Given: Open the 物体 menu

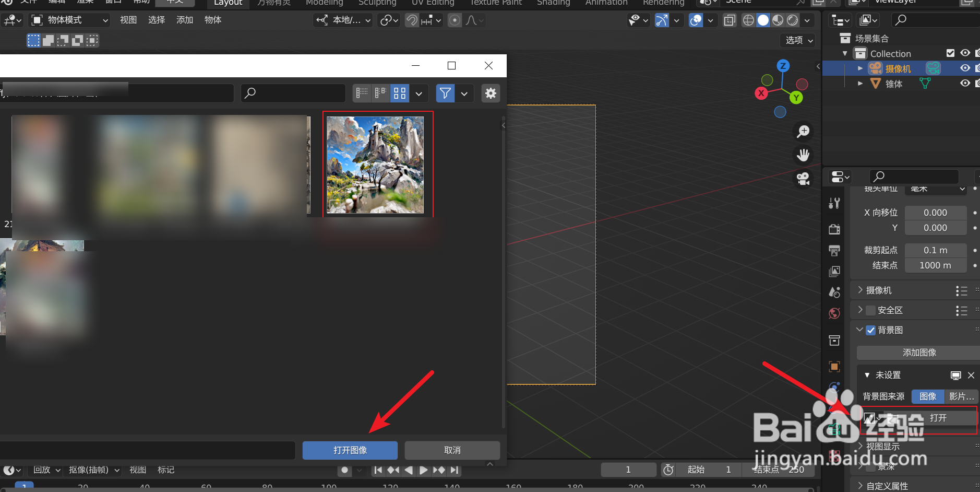Looking at the screenshot, I should (x=213, y=20).
